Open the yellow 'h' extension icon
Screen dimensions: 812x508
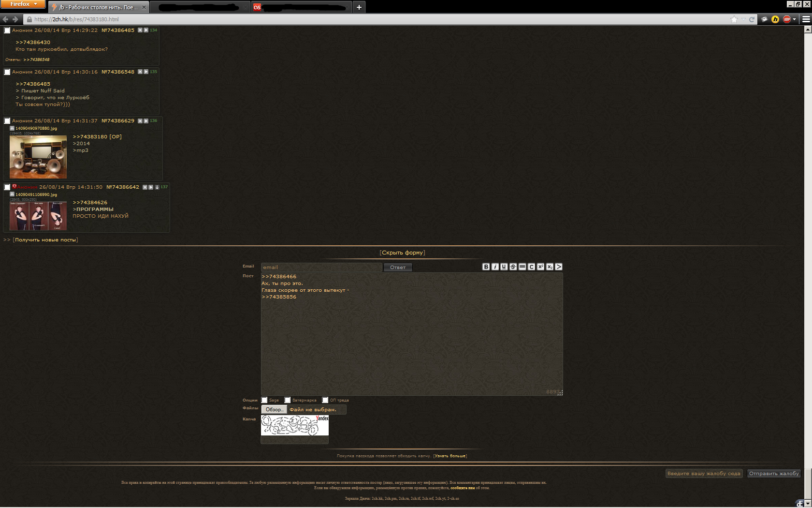click(x=775, y=19)
